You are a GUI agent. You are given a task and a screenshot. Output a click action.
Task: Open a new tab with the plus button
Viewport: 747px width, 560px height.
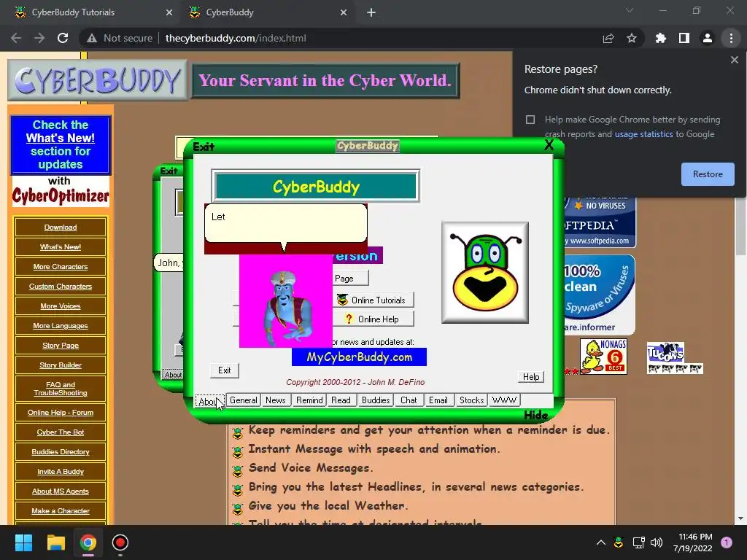(x=371, y=12)
